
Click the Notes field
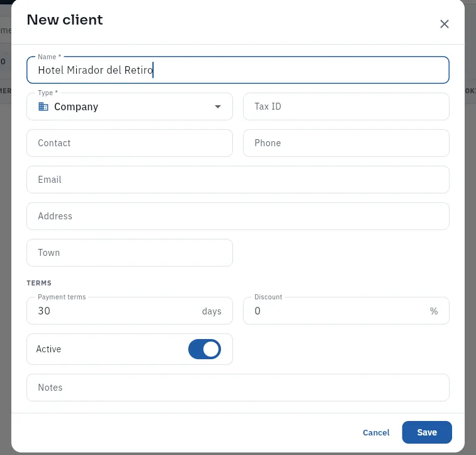tap(238, 388)
